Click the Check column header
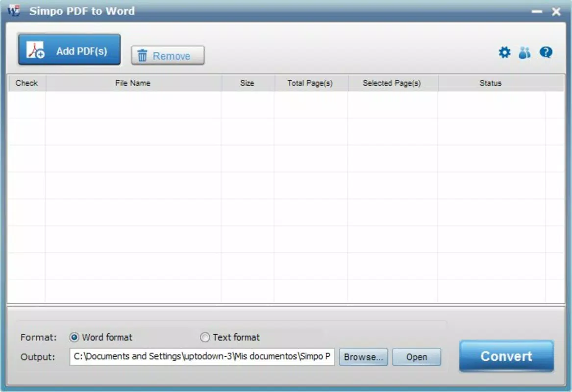572x392 pixels. pyautogui.click(x=26, y=83)
